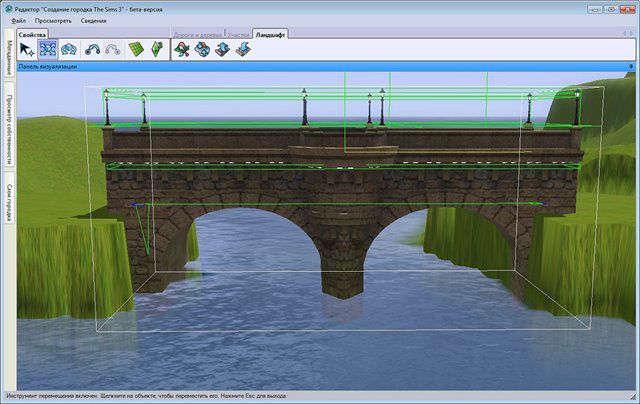Expand the Просмотр собственности side panel
This screenshot has width=640, height=404.
(8, 130)
